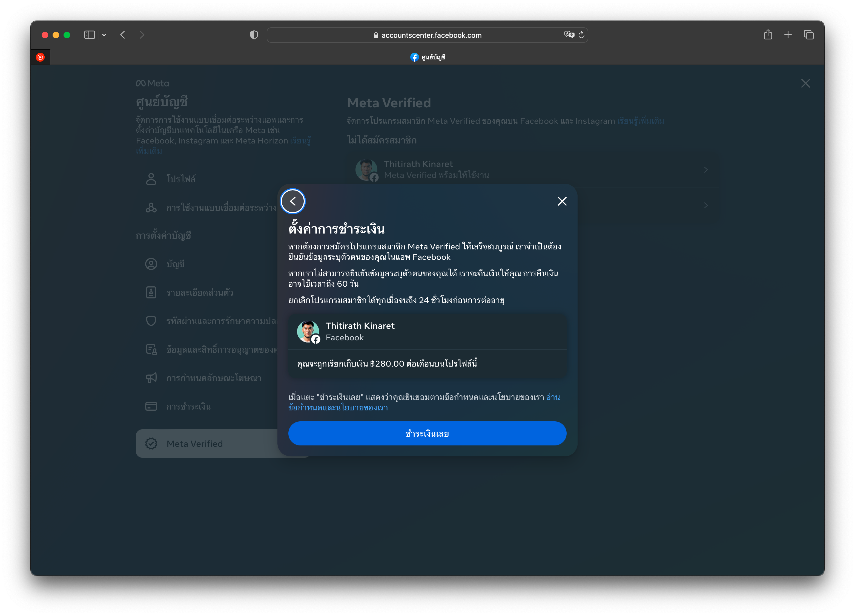The width and height of the screenshot is (855, 616).
Task: Close the payment settings dialog
Action: coord(562,201)
